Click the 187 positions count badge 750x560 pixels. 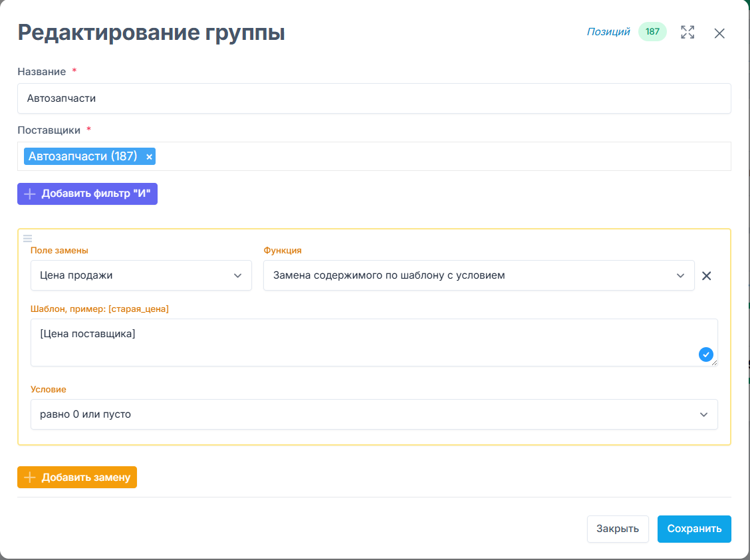pyautogui.click(x=652, y=32)
